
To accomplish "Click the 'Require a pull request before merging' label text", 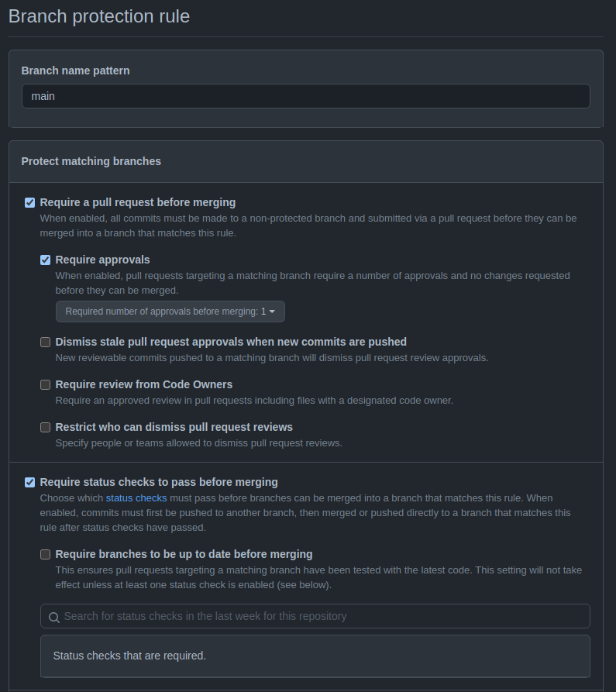I will (x=138, y=202).
